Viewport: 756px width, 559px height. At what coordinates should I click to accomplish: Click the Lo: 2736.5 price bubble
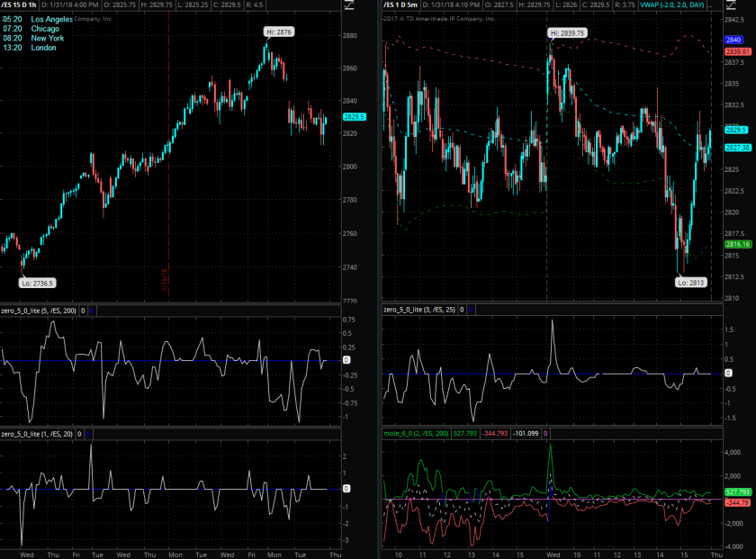pos(38,282)
